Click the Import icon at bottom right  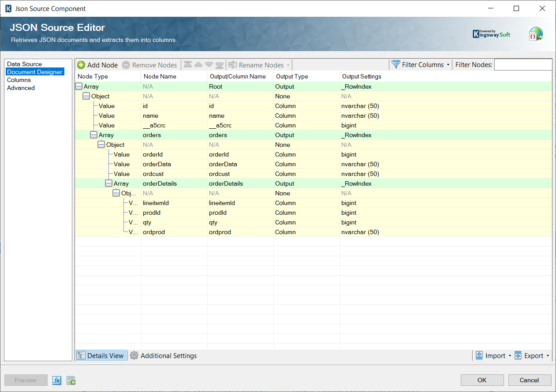(479, 355)
